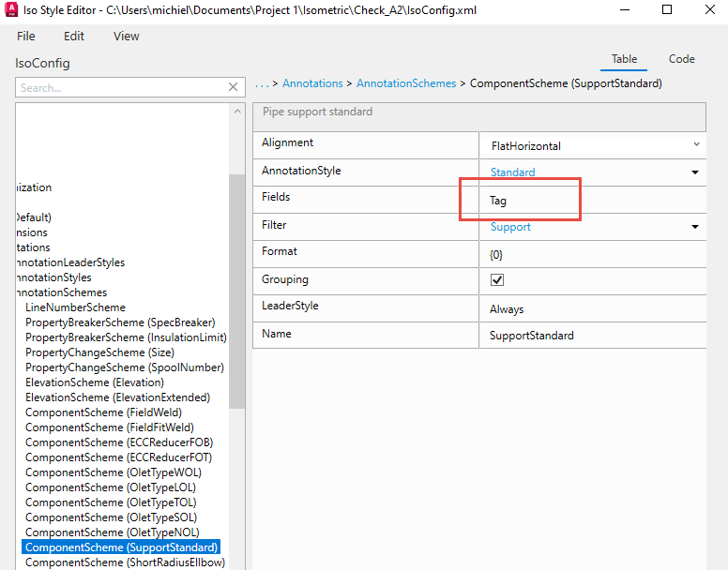728x570 pixels.
Task: Select ComponentScheme (OletTypeWOL) tree item
Action: click(x=114, y=472)
